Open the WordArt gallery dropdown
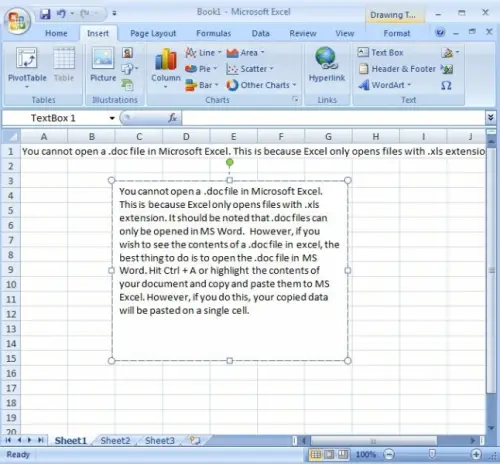The image size is (500, 464). (x=385, y=85)
